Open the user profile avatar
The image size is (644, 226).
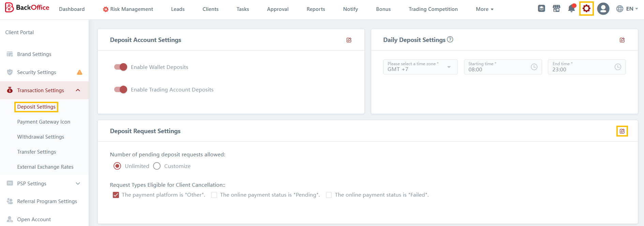click(603, 9)
